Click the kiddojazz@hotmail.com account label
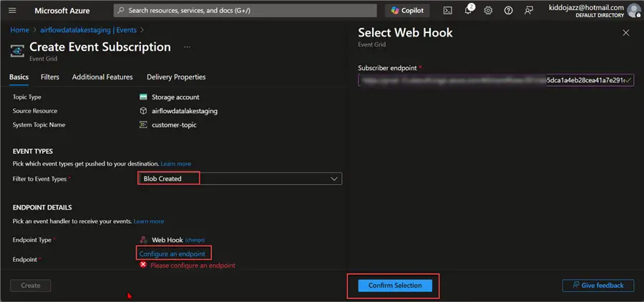The image size is (644, 302). [586, 7]
